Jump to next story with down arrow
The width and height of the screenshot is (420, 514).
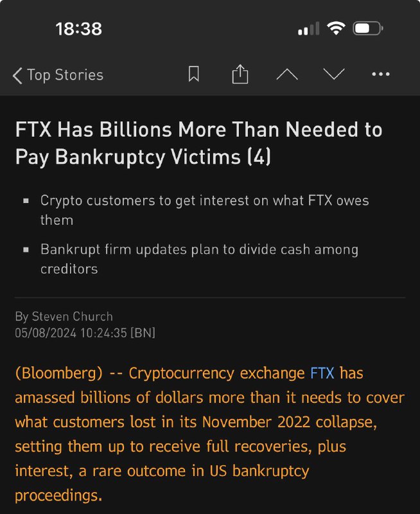pyautogui.click(x=334, y=75)
